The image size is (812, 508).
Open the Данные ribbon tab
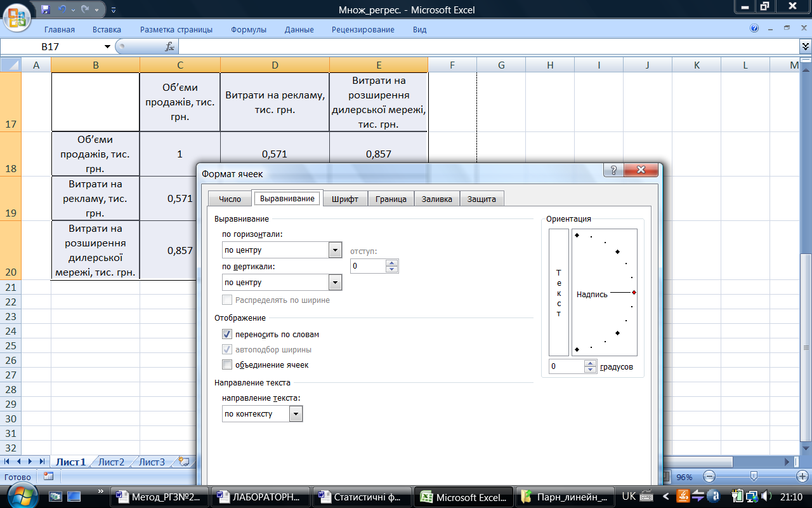299,29
